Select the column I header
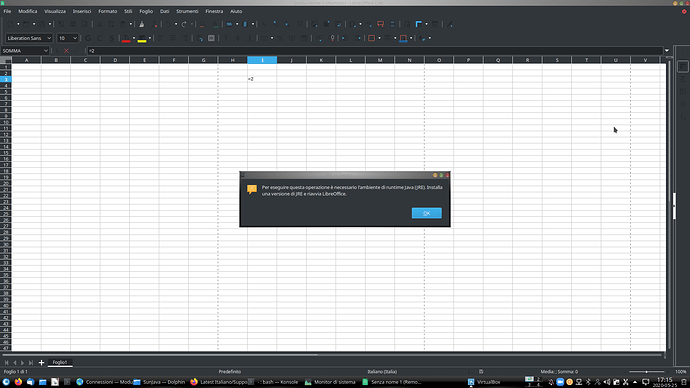Screen dimensions: 690x388 click(x=262, y=60)
